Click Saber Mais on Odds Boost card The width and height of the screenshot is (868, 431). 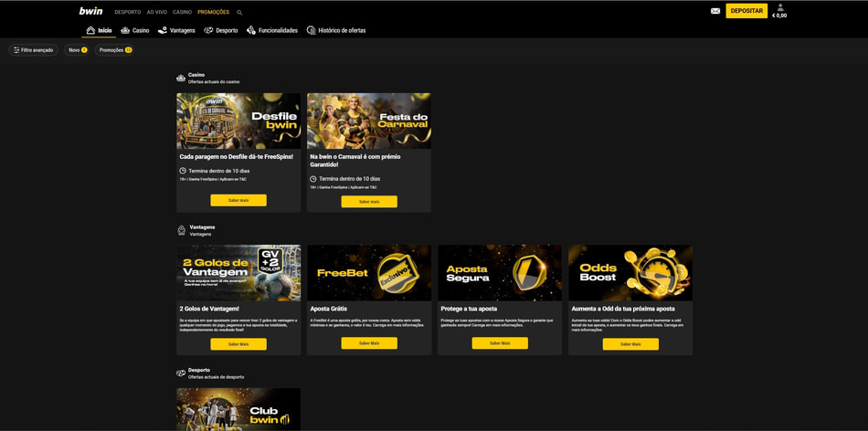pyautogui.click(x=630, y=344)
